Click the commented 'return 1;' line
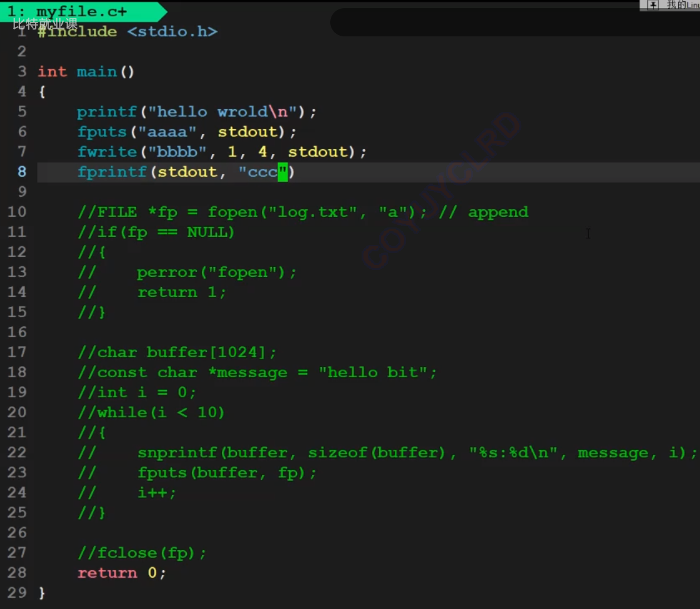This screenshot has width=700, height=609. (x=152, y=293)
